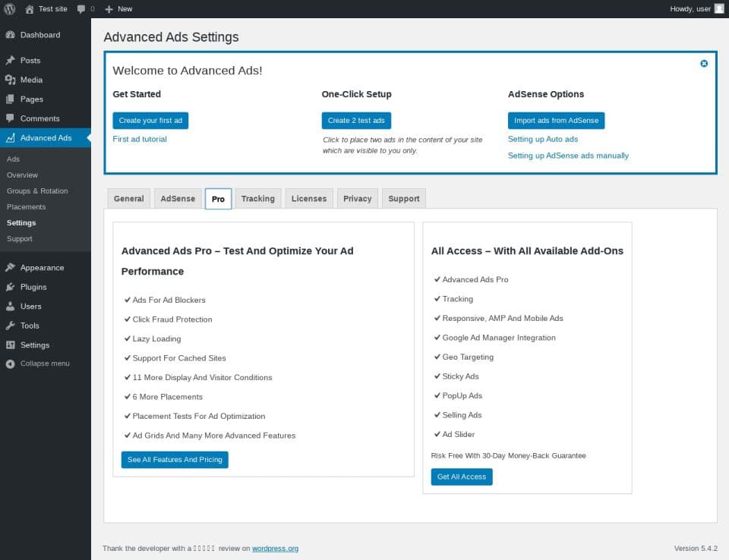Click the Users person icon
The width and height of the screenshot is (729, 560).
coord(10,307)
